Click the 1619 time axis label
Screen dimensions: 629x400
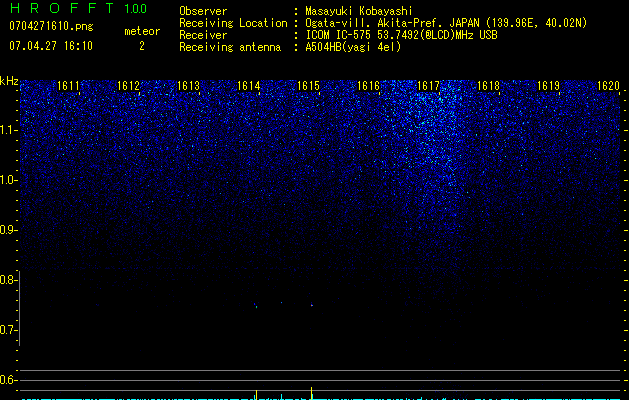pos(549,86)
